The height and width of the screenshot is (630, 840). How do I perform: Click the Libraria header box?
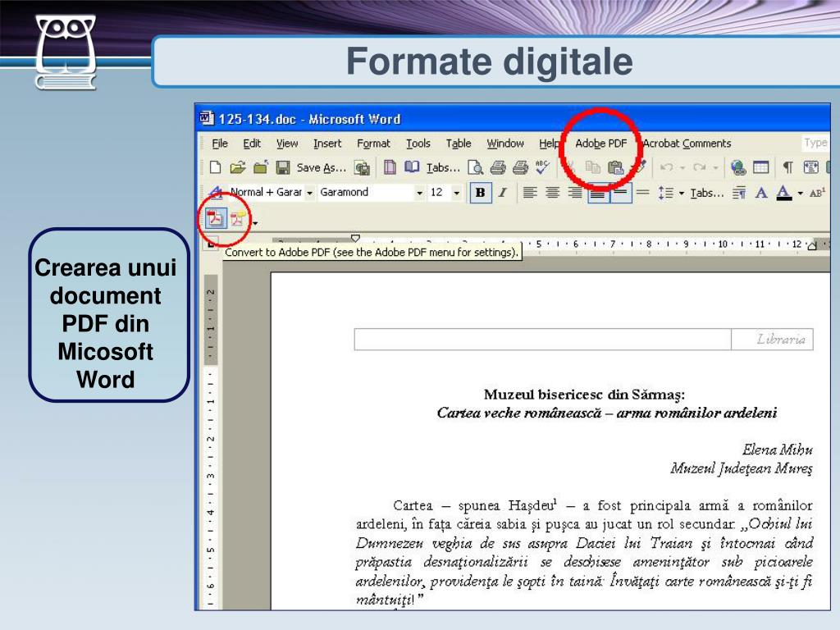772,339
